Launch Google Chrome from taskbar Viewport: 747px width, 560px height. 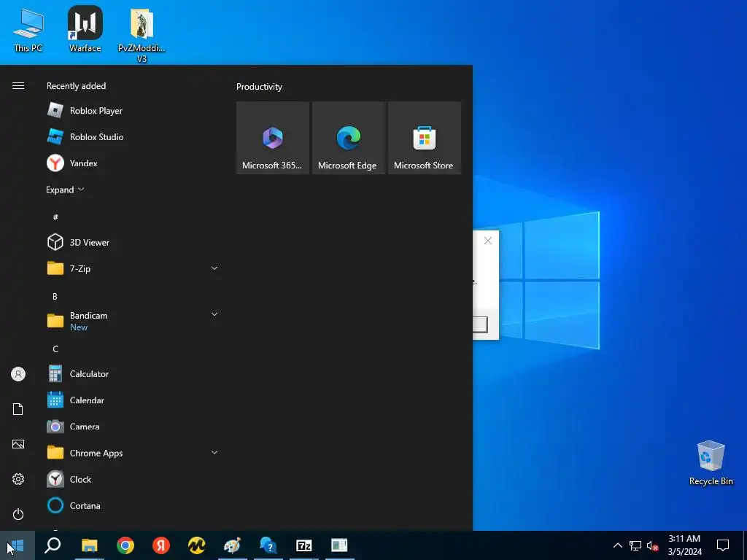125,545
